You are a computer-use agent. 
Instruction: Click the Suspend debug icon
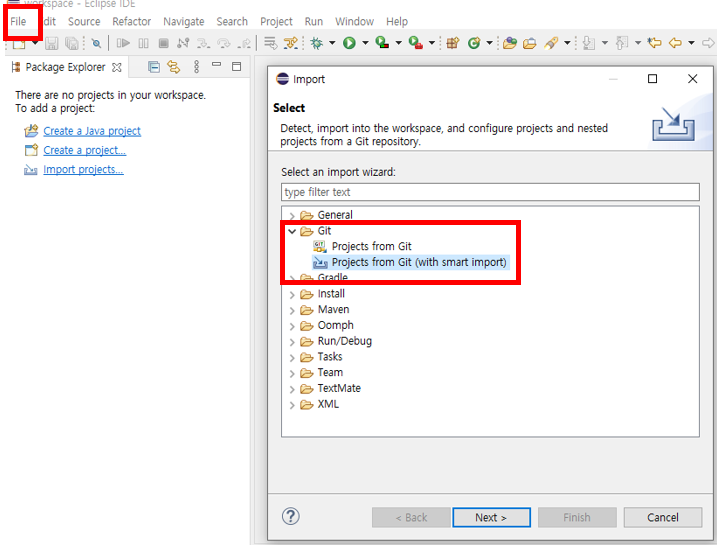tap(144, 43)
